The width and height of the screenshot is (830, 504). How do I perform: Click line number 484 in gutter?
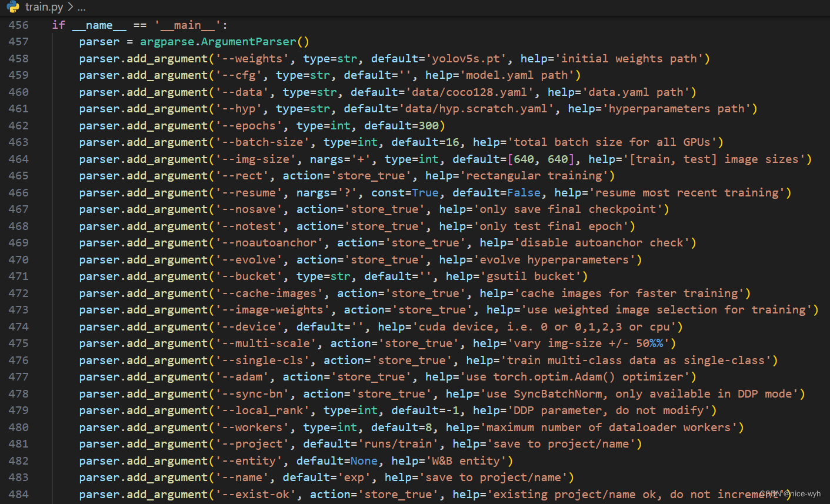(x=19, y=494)
